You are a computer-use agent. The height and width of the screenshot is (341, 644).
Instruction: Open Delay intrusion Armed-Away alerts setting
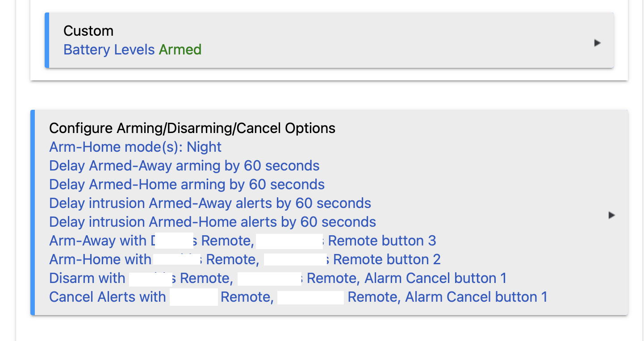click(210, 204)
